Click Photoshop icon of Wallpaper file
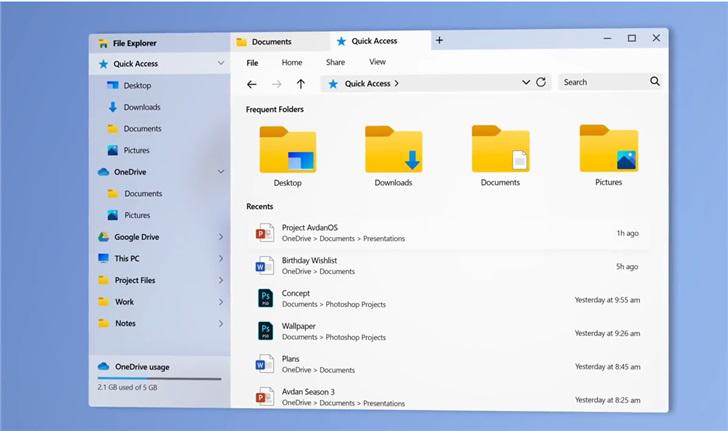This screenshot has width=728, height=431. click(x=266, y=331)
